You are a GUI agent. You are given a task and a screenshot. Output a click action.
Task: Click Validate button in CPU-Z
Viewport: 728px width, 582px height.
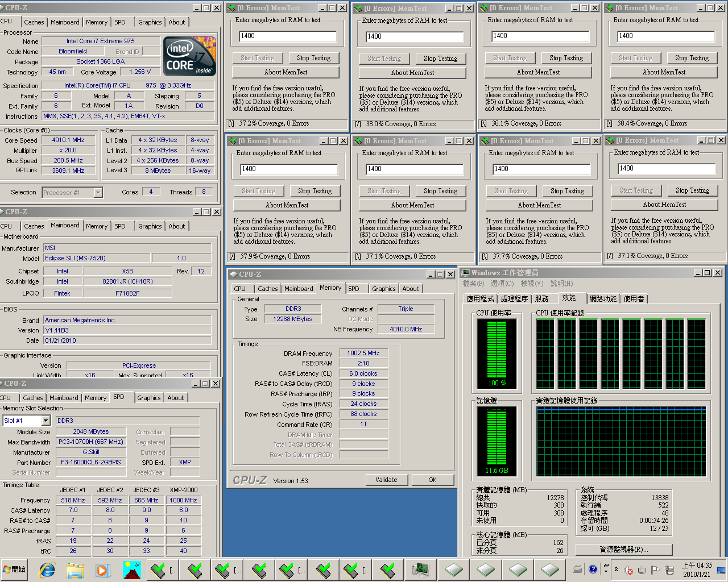[x=386, y=480]
